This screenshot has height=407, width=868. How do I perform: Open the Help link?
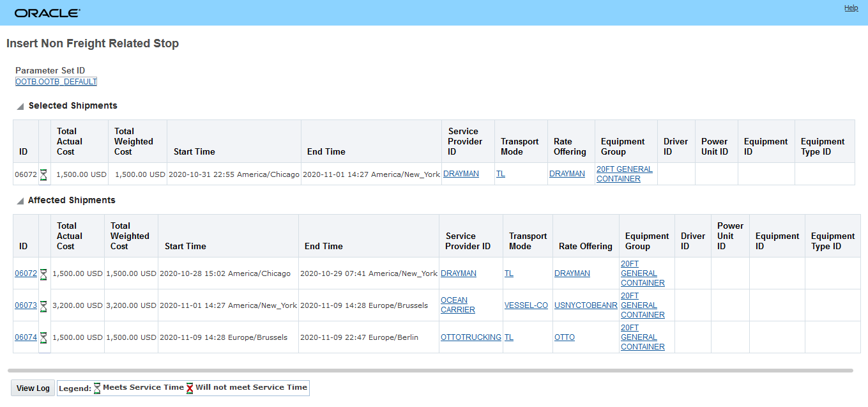click(851, 8)
